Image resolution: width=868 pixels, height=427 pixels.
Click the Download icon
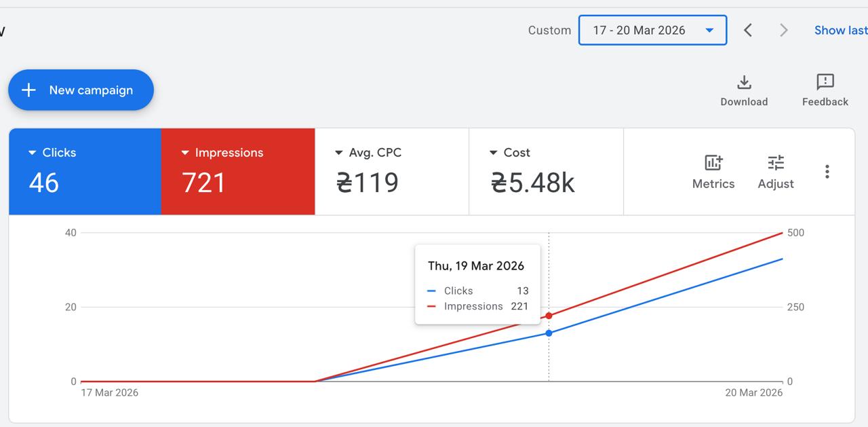tap(744, 83)
